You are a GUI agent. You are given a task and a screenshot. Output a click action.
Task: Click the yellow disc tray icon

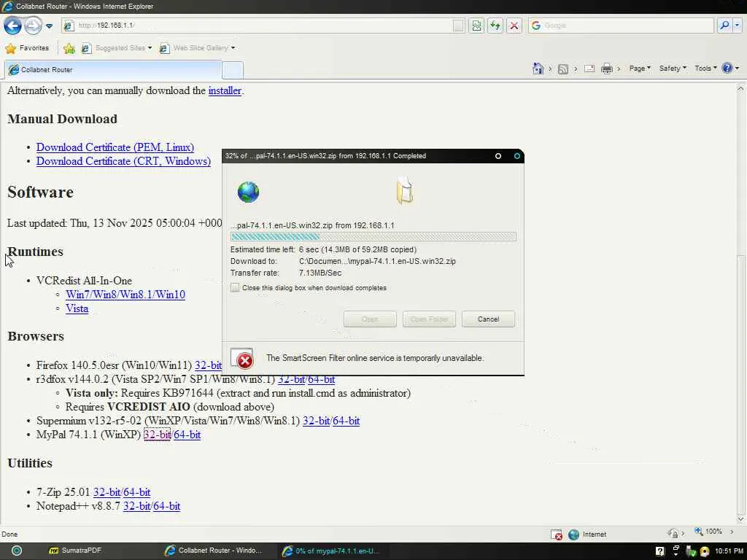coord(704,551)
